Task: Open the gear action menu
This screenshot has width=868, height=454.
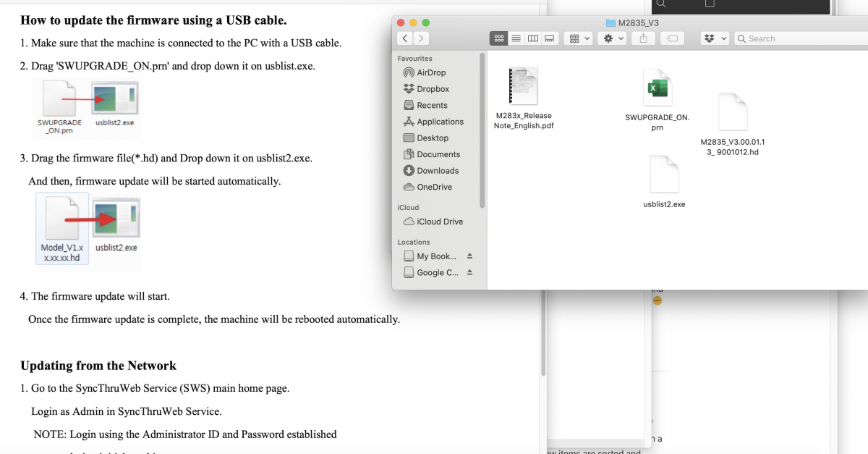Action: pos(613,38)
